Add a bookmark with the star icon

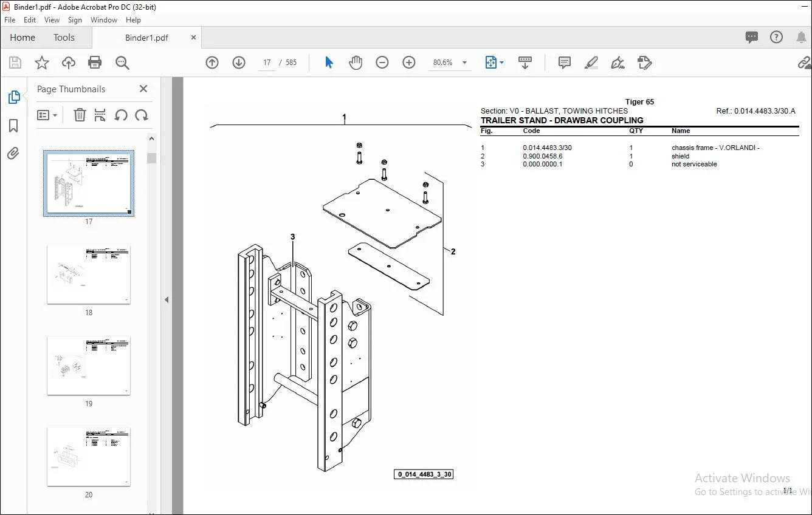pos(42,63)
